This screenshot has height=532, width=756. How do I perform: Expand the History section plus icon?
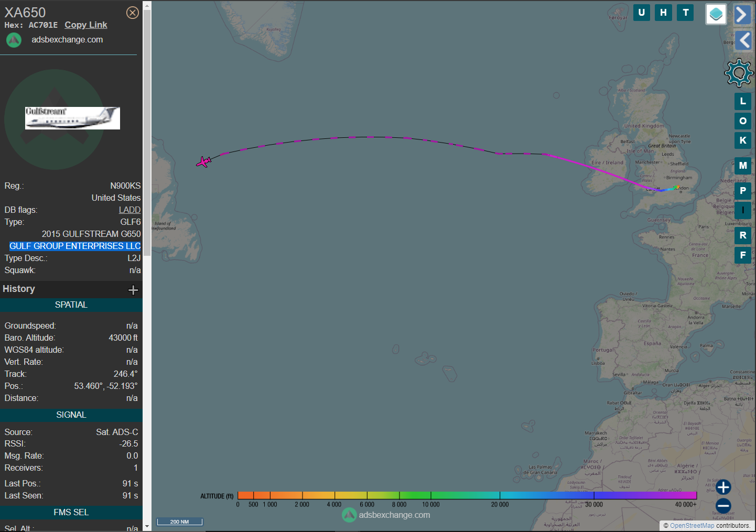133,290
